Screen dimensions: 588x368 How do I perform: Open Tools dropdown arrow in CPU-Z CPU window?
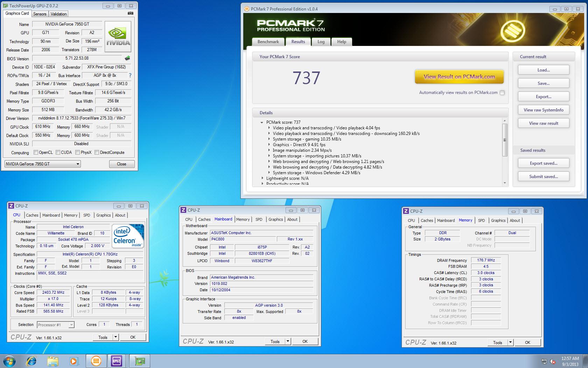coord(115,337)
